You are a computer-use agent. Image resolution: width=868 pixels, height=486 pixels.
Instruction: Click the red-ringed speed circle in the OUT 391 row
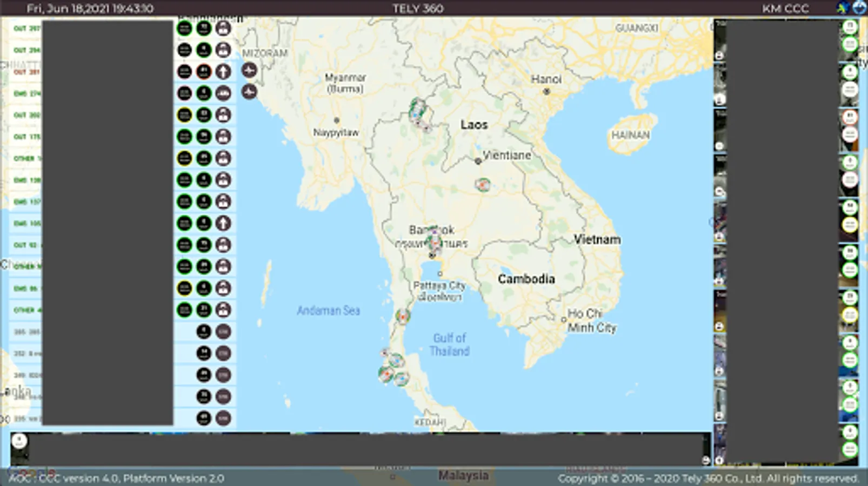coord(204,71)
